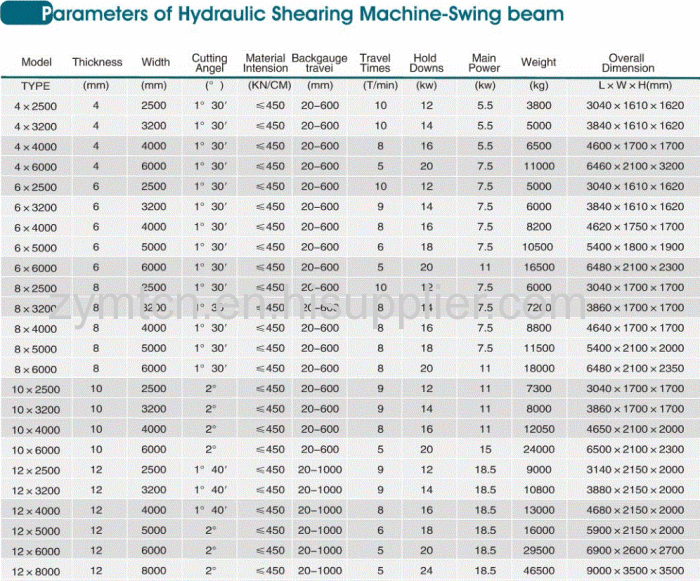Image resolution: width=700 pixels, height=581 pixels.
Task: Click dimension '3140 × 2150 × 2000'
Action: (x=635, y=470)
